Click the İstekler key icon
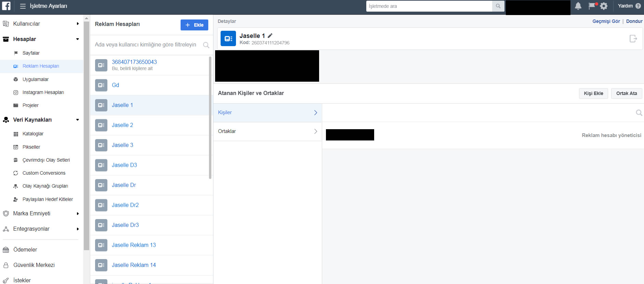This screenshot has height=284, width=644. pos(6,281)
